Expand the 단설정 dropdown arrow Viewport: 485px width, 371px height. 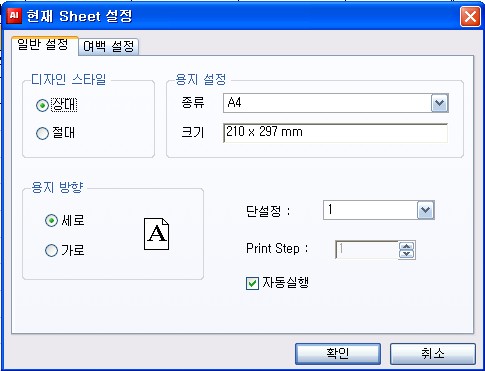pyautogui.click(x=425, y=210)
